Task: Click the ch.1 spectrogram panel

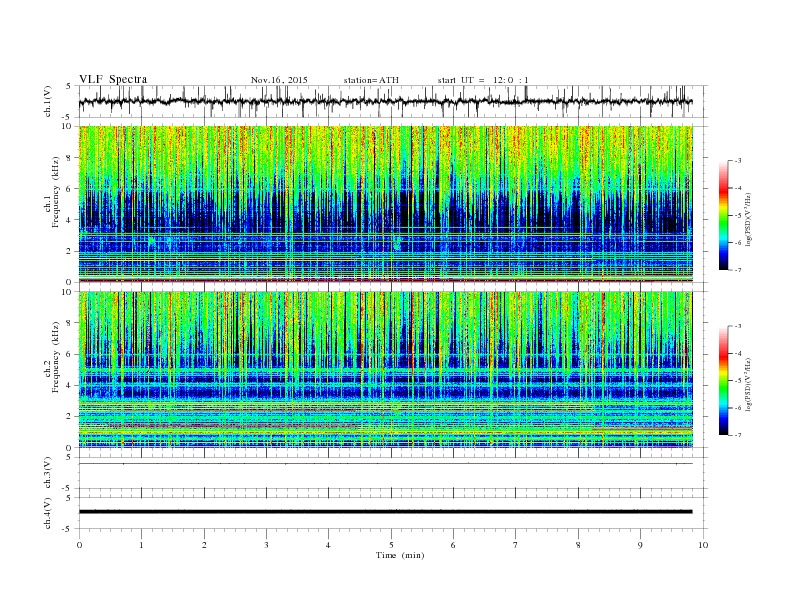Action: click(x=385, y=204)
